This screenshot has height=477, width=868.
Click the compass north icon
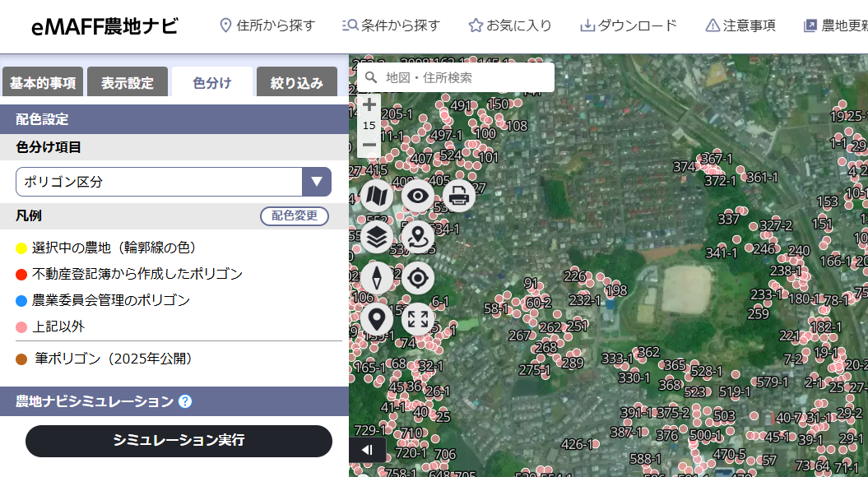pos(377,278)
